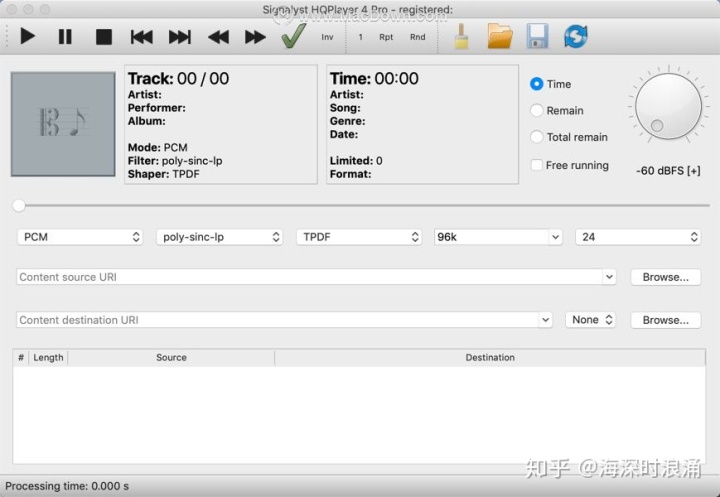Click the volume knob
The width and height of the screenshot is (720, 497).
coord(669,106)
